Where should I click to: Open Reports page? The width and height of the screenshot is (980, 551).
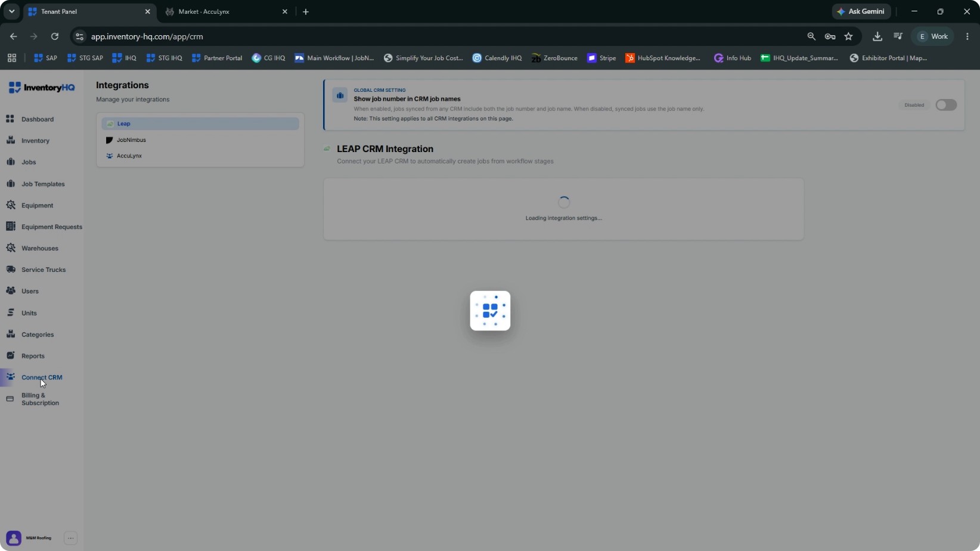[33, 356]
